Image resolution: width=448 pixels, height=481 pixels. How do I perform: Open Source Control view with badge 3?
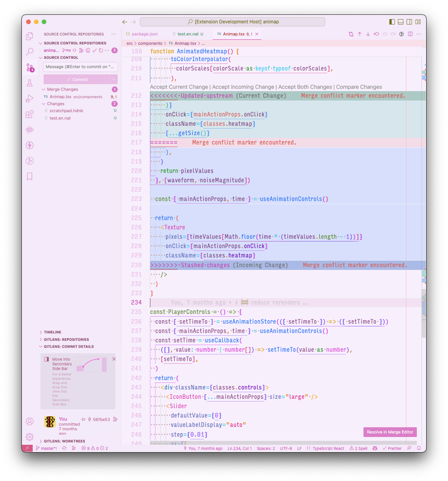click(30, 67)
